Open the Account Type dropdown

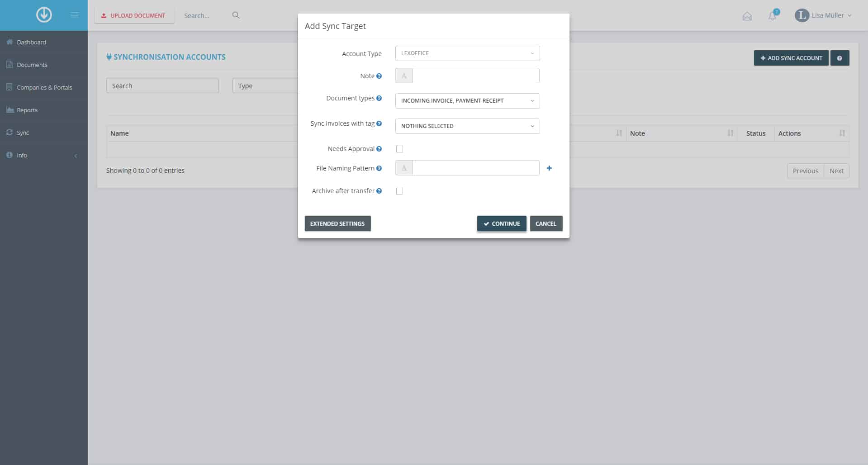[x=467, y=53]
